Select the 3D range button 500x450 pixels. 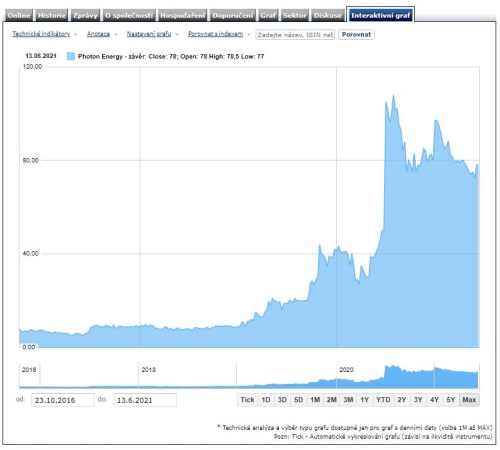[x=282, y=400]
